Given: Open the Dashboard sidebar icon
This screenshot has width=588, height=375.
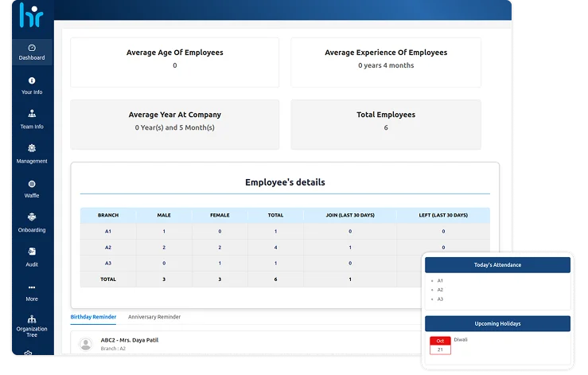Looking at the screenshot, I should (32, 48).
